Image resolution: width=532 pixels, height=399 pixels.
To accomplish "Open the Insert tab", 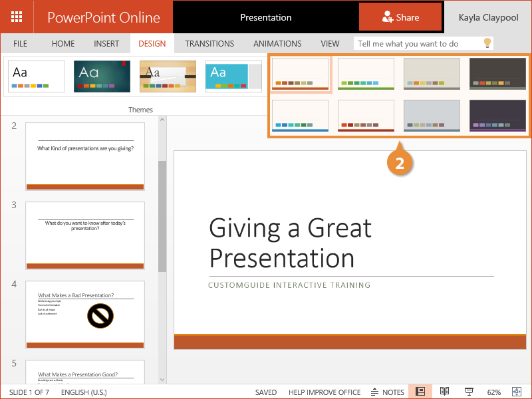I will pos(106,44).
